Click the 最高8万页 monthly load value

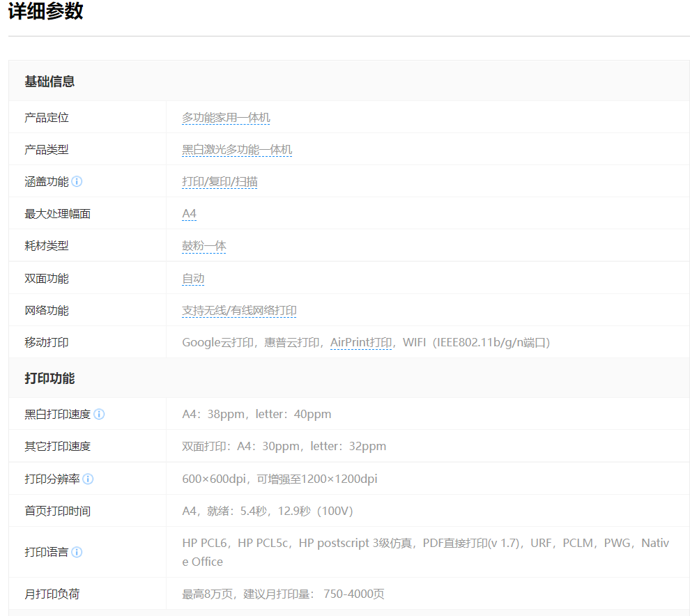pyautogui.click(x=283, y=594)
